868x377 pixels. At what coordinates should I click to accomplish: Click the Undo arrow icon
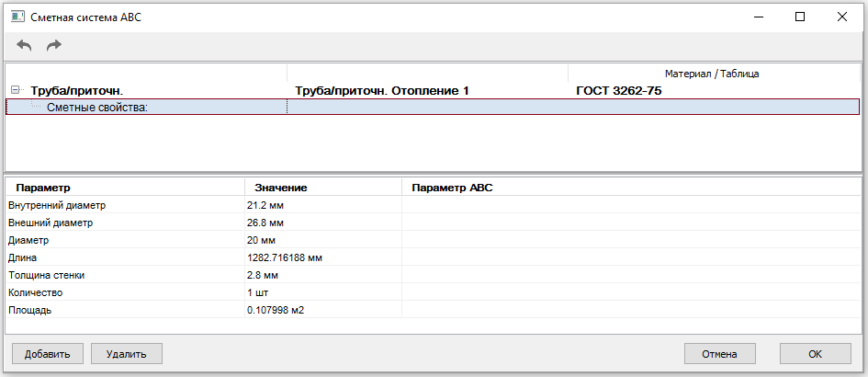click(24, 45)
